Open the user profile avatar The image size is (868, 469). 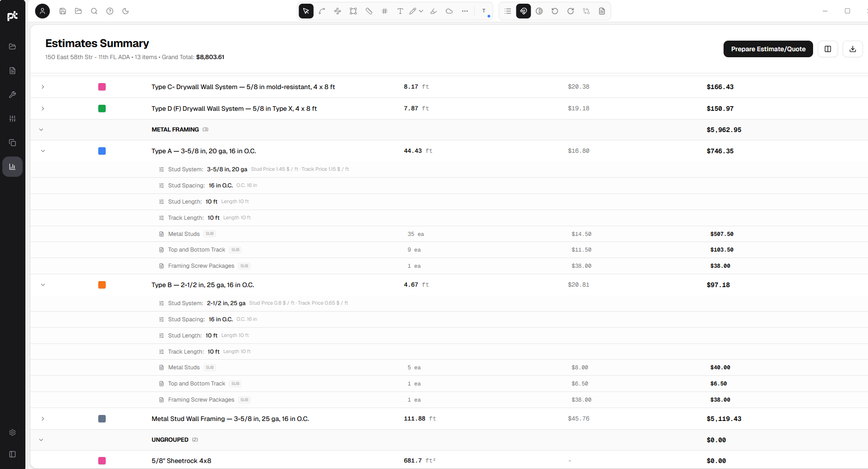pos(42,11)
